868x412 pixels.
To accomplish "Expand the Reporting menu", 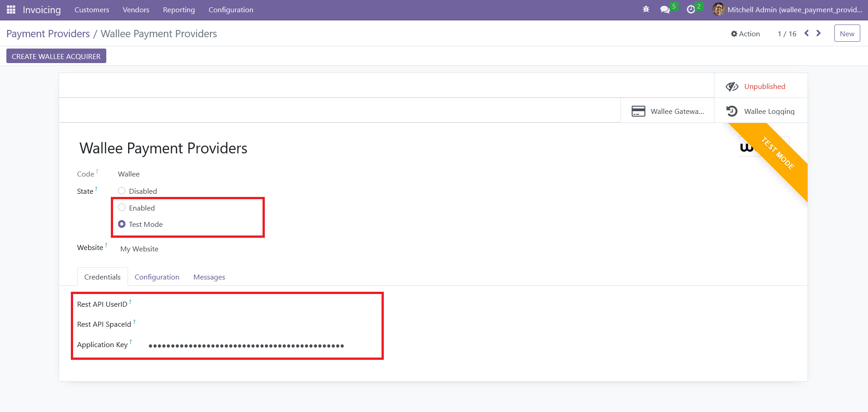I will coord(179,10).
